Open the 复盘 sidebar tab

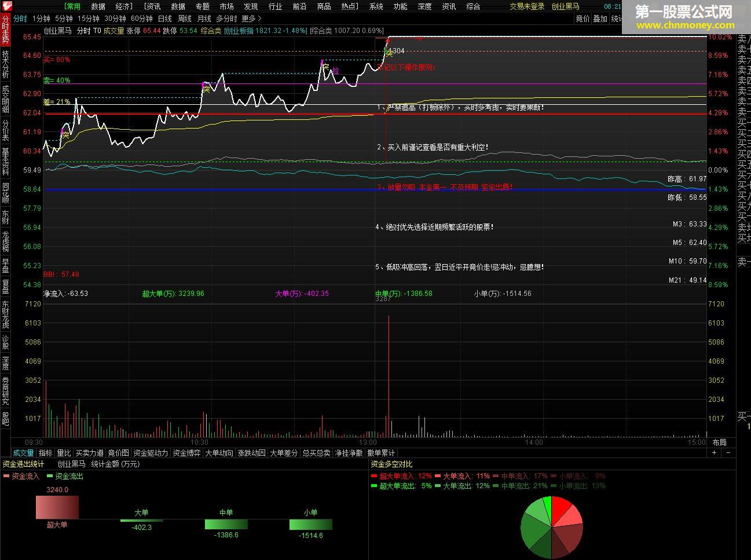click(5, 287)
